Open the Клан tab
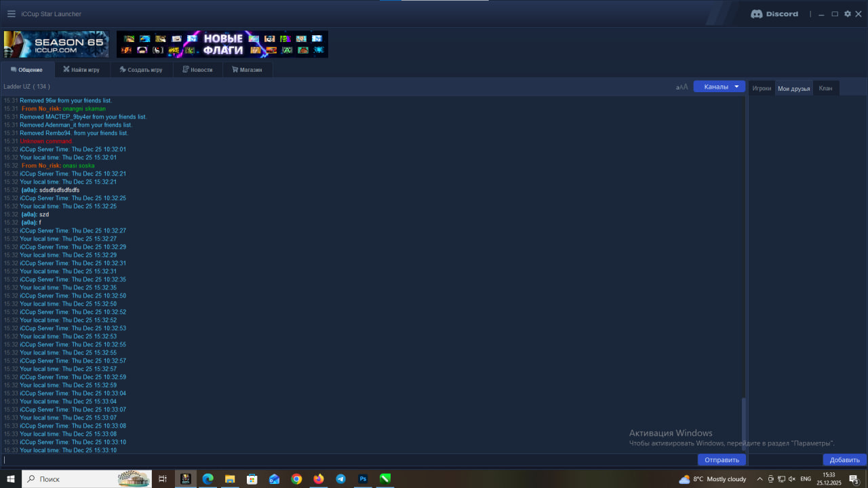The width and height of the screenshot is (868, 488). pyautogui.click(x=825, y=88)
